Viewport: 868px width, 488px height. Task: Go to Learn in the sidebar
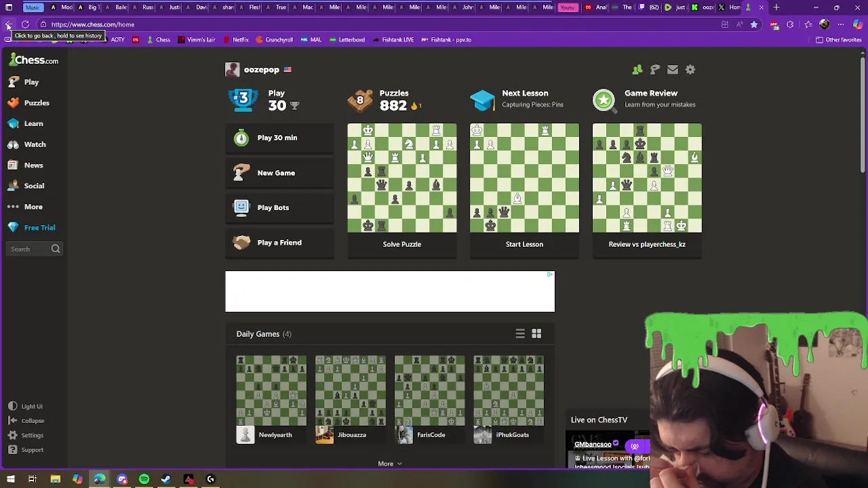coord(26,123)
